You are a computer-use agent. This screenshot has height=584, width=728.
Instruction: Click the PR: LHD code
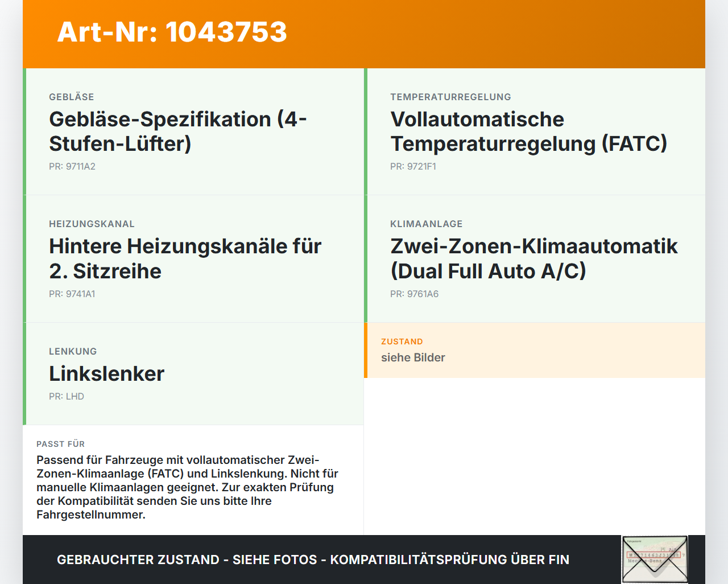click(67, 396)
